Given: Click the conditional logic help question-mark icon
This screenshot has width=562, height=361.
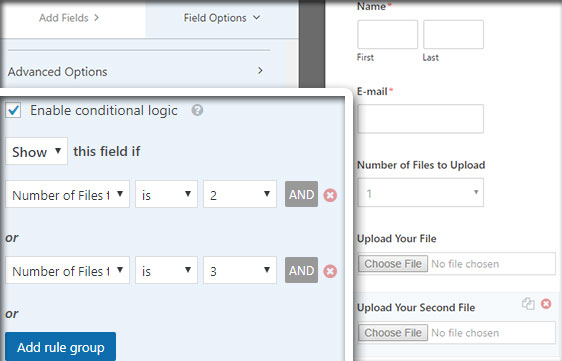Looking at the screenshot, I should [x=197, y=110].
